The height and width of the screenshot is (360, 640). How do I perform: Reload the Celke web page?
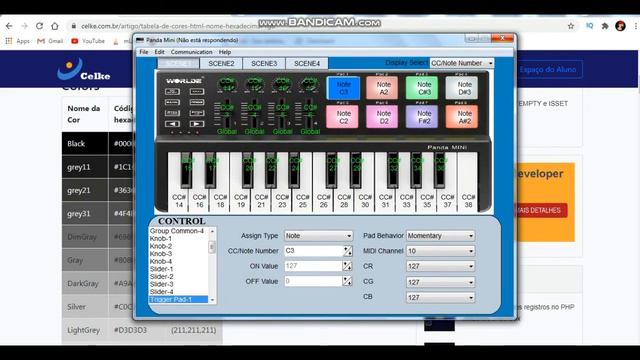(x=40, y=26)
